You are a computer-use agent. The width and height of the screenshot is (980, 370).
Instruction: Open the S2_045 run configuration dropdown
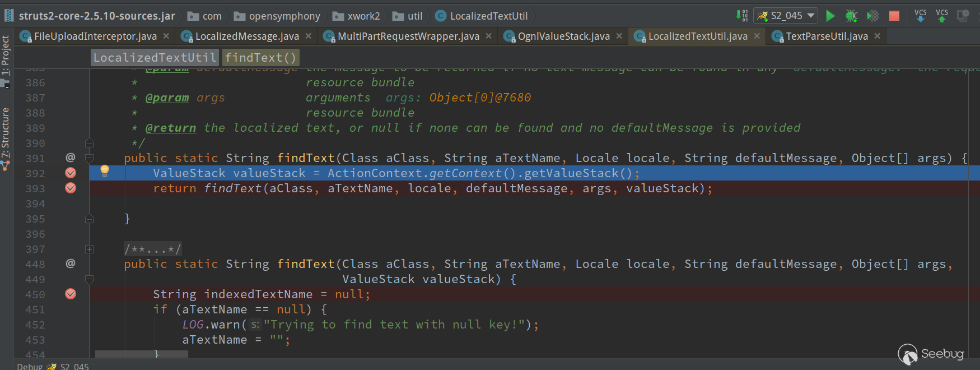pyautogui.click(x=786, y=16)
